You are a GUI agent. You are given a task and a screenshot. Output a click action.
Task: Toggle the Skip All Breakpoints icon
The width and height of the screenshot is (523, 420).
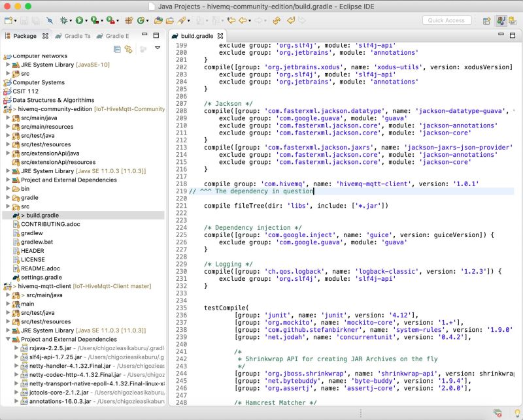[x=51, y=20]
